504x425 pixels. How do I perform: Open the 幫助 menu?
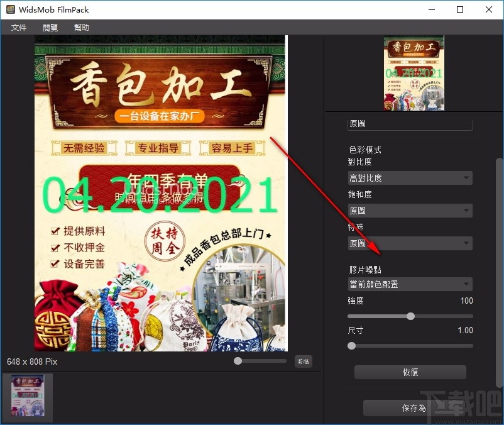81,27
